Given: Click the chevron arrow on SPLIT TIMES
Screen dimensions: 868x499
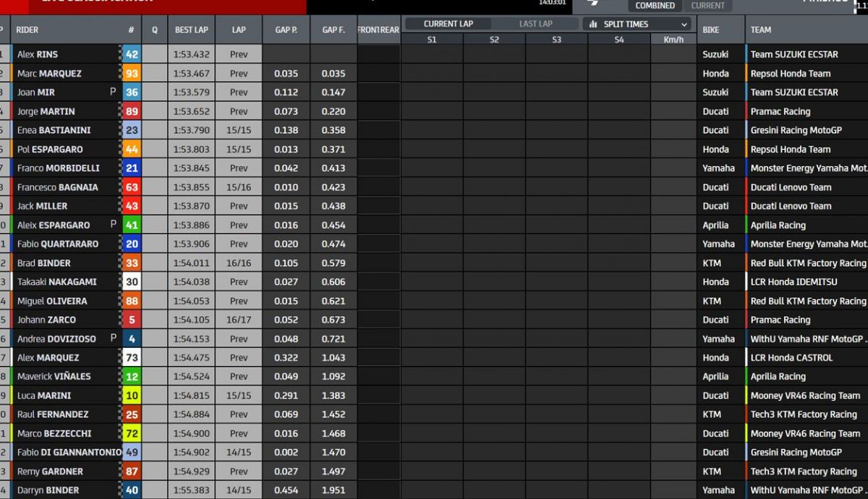Looking at the screenshot, I should point(685,24).
